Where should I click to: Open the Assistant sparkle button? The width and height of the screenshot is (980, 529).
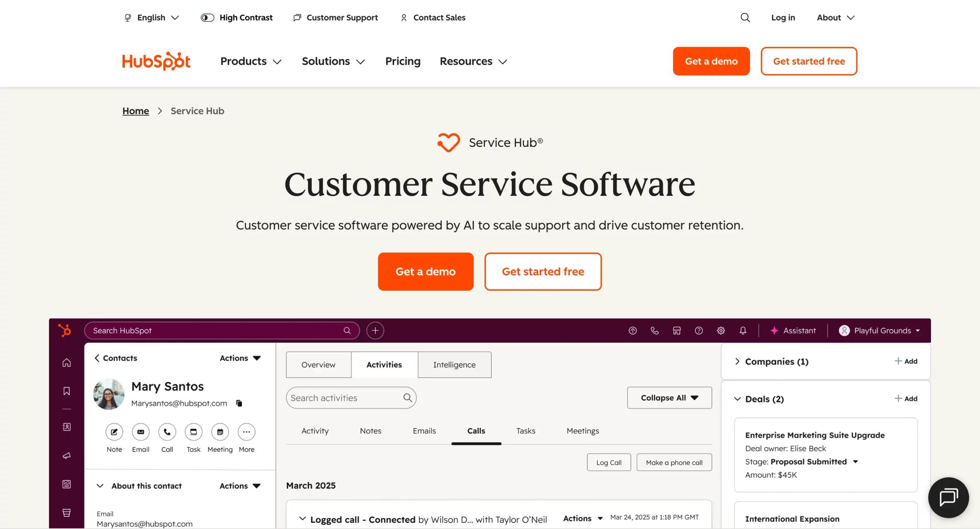click(792, 330)
